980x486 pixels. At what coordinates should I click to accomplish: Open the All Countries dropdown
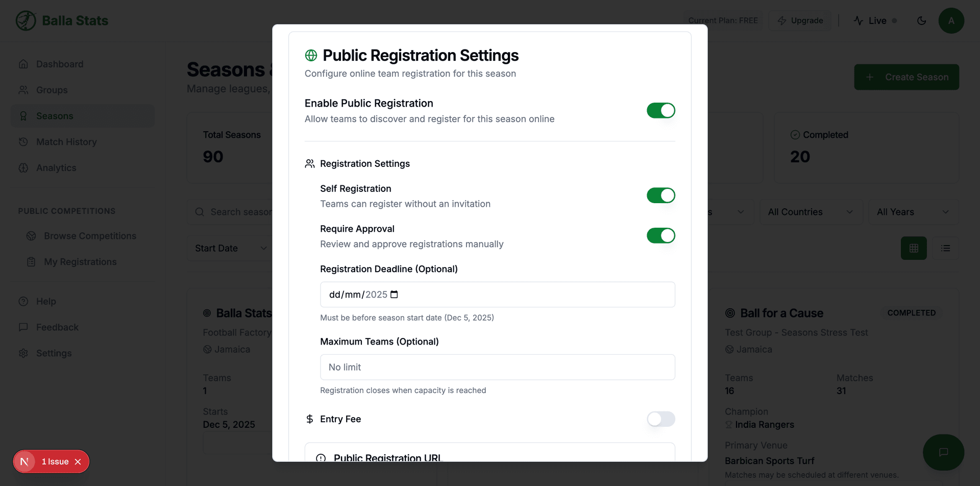pos(811,211)
